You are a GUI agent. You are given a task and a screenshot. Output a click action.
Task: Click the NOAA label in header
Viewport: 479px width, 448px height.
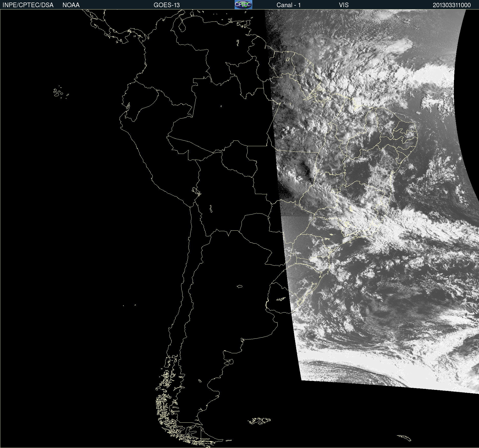71,5
